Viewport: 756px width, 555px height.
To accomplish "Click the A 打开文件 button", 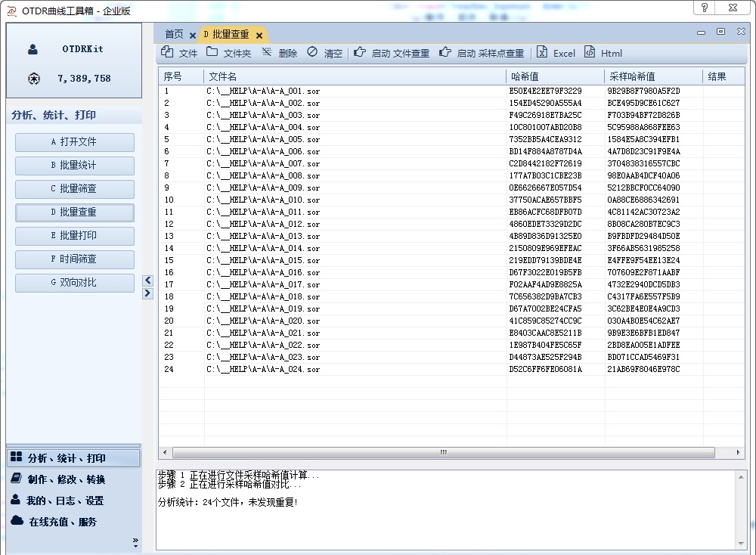I will [x=74, y=142].
